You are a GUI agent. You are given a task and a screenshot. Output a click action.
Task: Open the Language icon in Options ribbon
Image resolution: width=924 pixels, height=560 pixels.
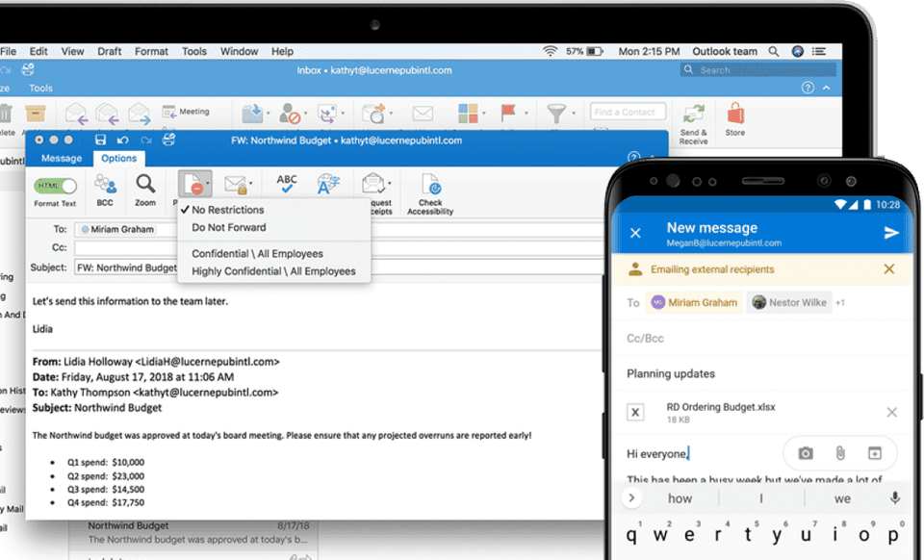(x=327, y=185)
